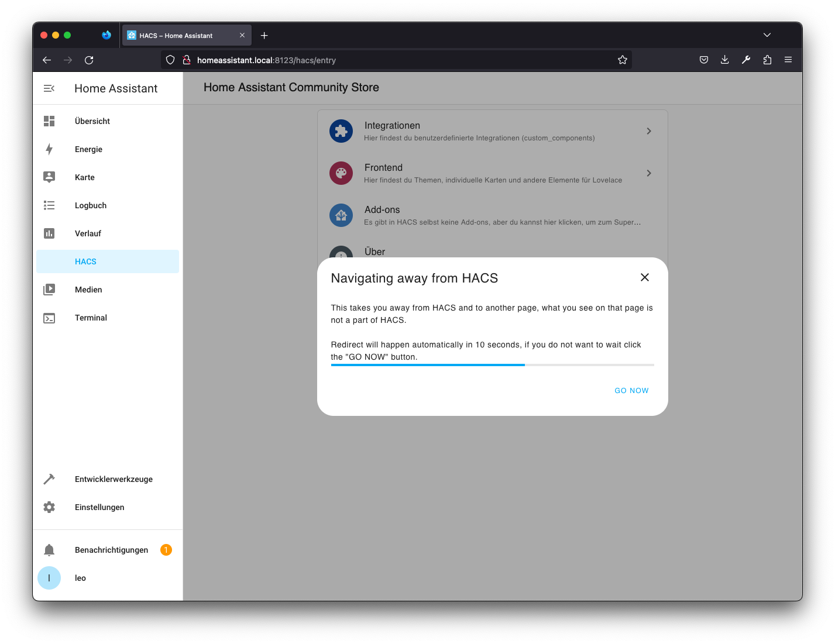Click the Integrationen puzzle icon
Screen dimensions: 835x644
click(x=341, y=131)
